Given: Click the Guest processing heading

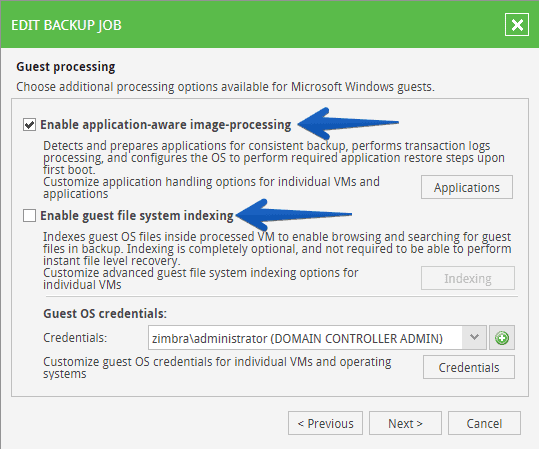Looking at the screenshot, I should [x=66, y=67].
